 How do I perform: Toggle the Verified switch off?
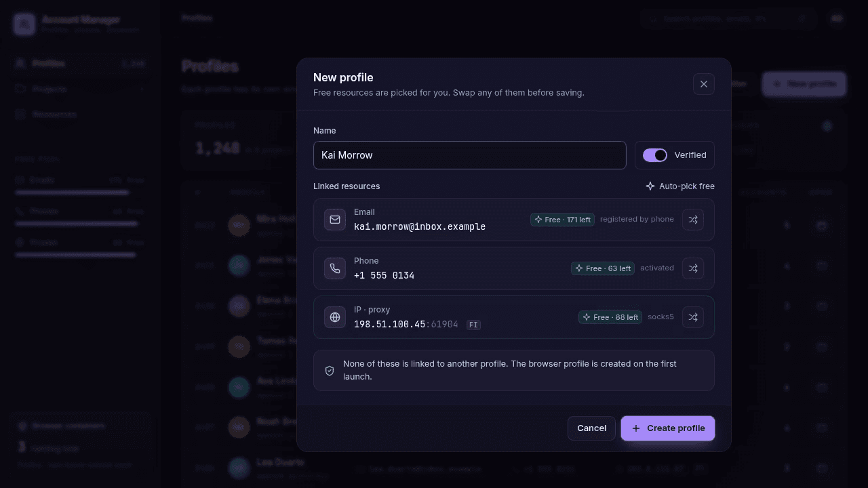655,155
